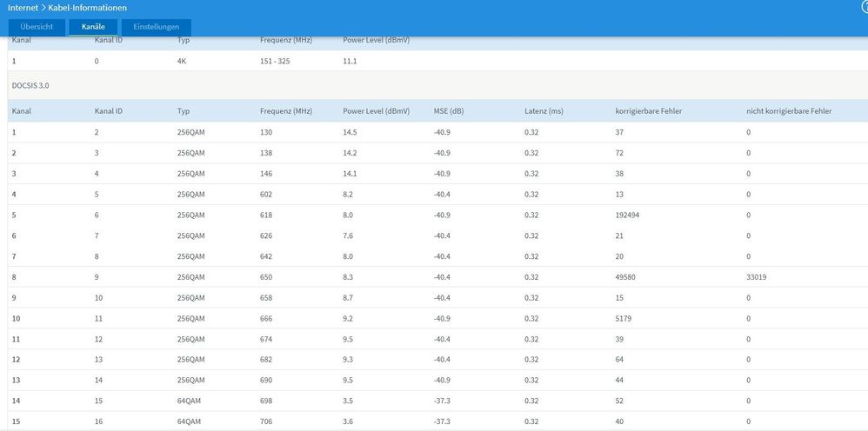Click frequency cell 690
The image size is (868, 431).
tap(266, 380)
